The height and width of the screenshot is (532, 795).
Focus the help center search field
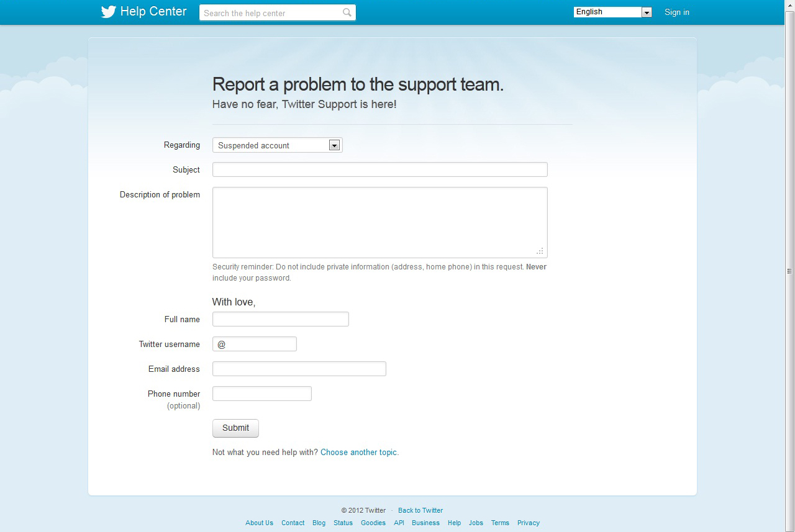pos(278,13)
